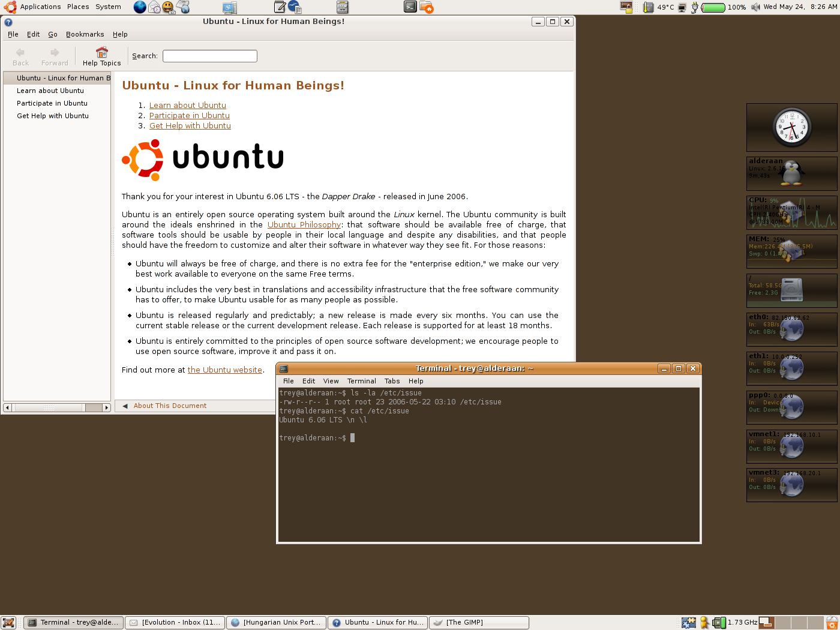The image size is (840, 630).
Task: Launch Evolution mail icon in top panel
Action: 154,7
